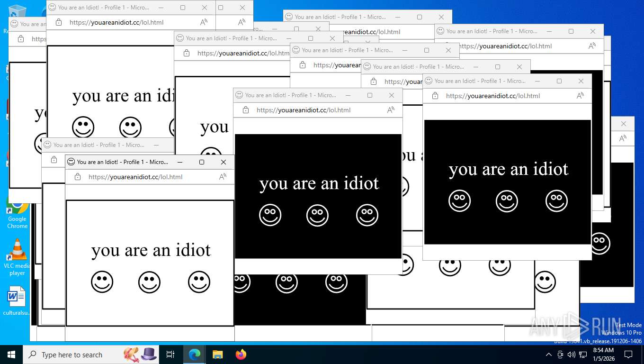Click Read aloud icon in topmost-left window touching screen top
Screen dimensions: 644x364
pos(204,22)
